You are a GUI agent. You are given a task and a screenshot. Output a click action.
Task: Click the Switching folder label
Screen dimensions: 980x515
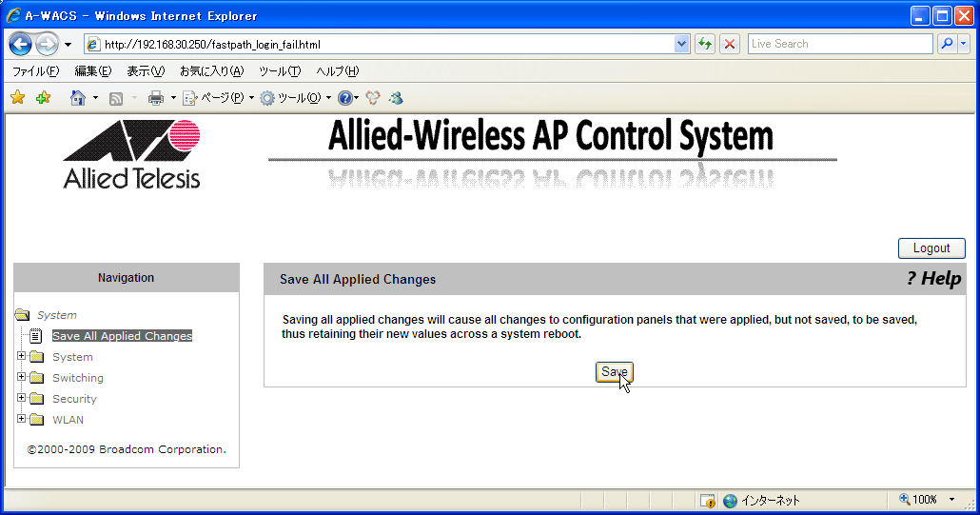click(77, 378)
